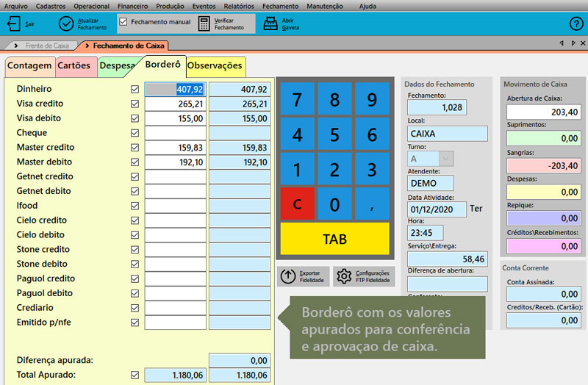
Task: Open the Ajuda menu
Action: pos(367,6)
